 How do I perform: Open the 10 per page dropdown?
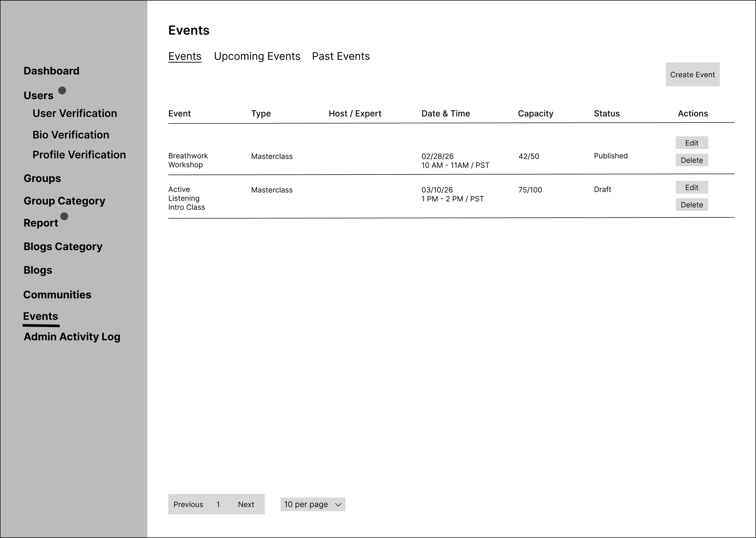(x=312, y=504)
